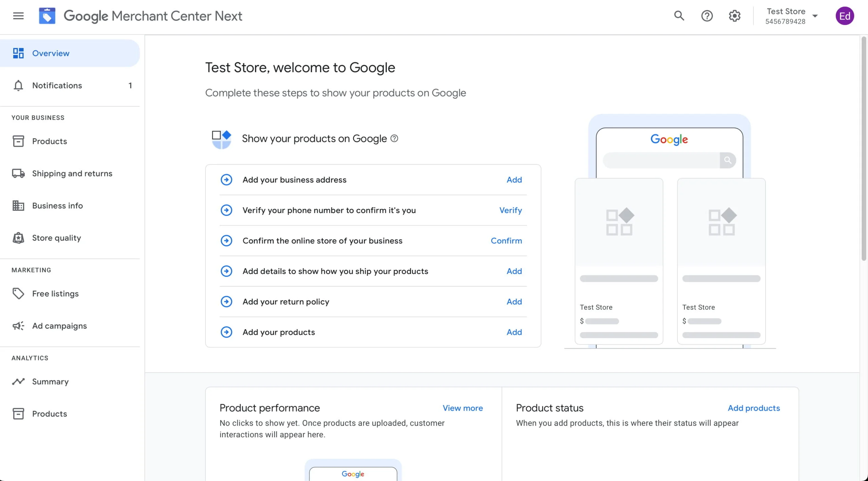This screenshot has height=481, width=868.
Task: Click the Analytics Products box icon
Action: 18,414
